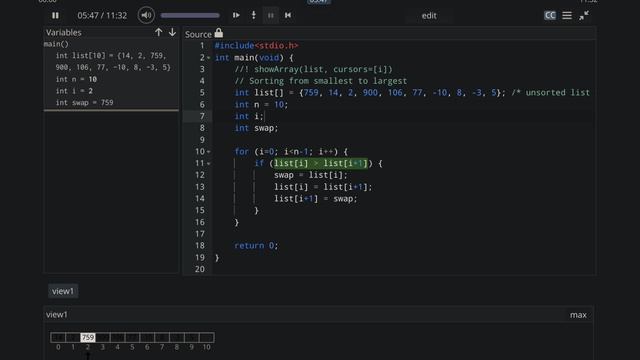
Task: Click 'int n = 10' in Variables
Action: (76, 79)
